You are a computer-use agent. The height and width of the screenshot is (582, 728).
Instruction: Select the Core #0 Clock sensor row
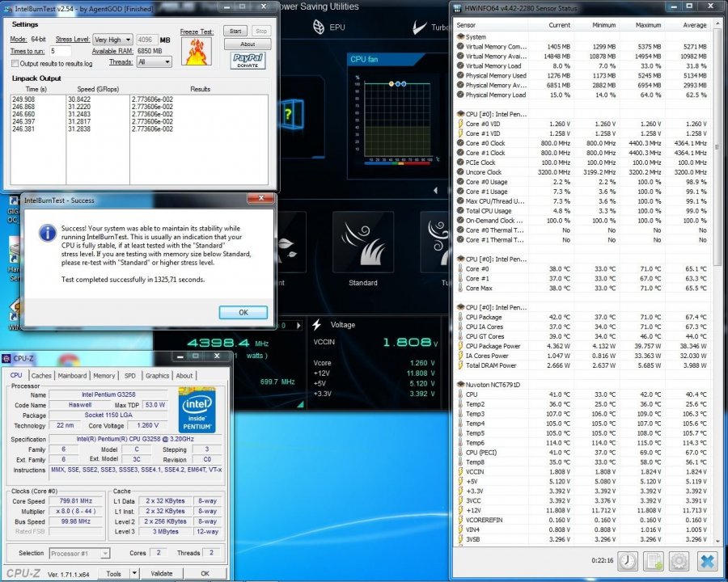[583, 143]
